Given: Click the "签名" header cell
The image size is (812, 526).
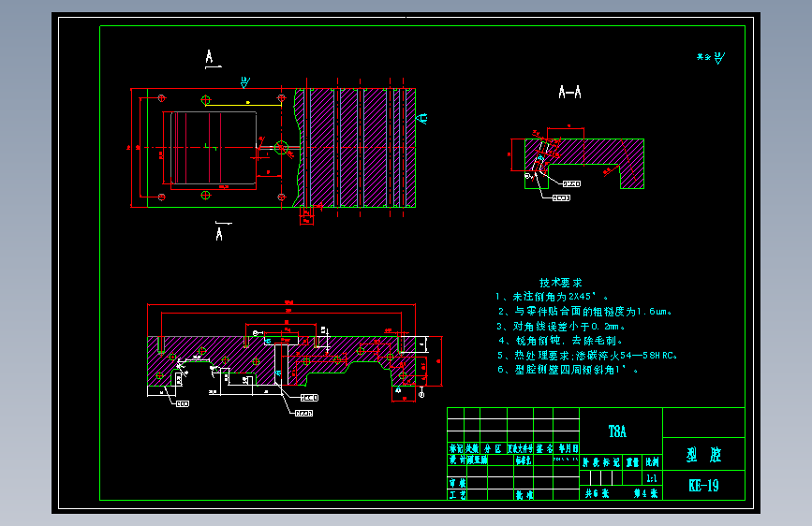Looking at the screenshot, I should pos(544,448).
